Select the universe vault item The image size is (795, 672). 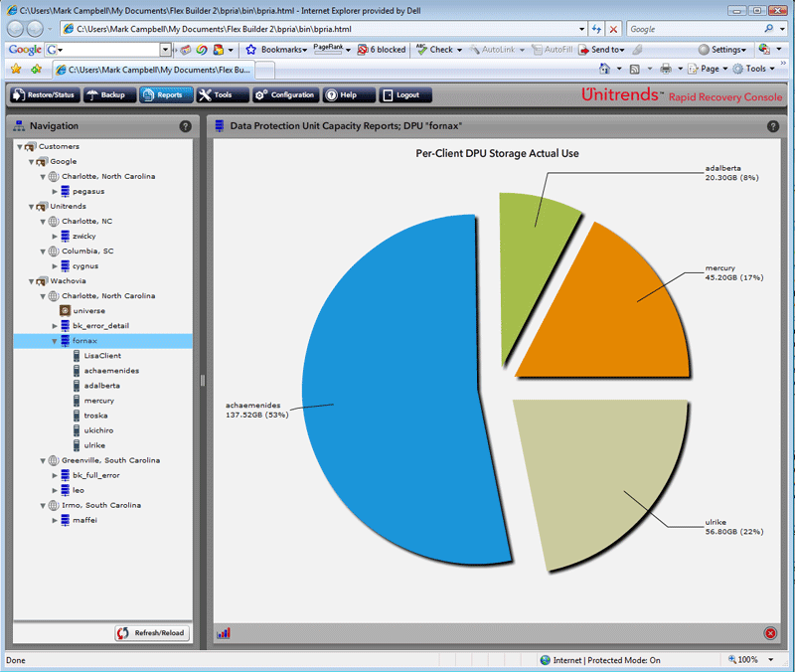click(88, 311)
